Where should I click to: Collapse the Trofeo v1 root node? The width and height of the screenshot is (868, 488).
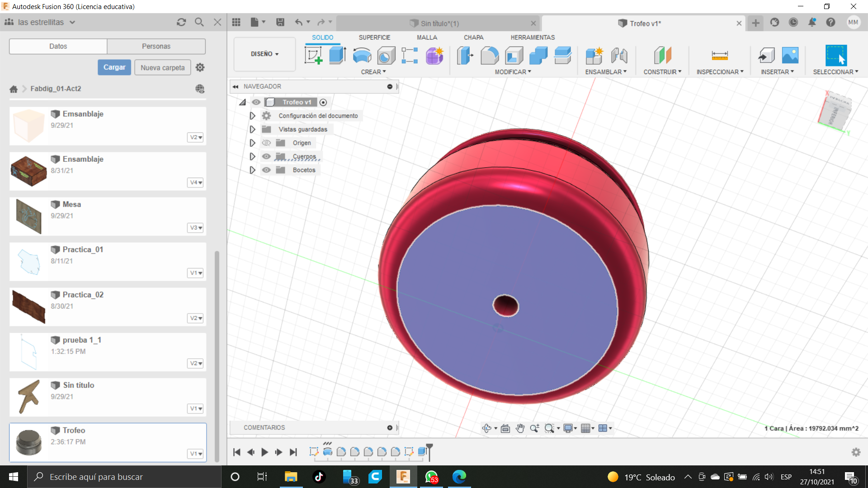[243, 102]
